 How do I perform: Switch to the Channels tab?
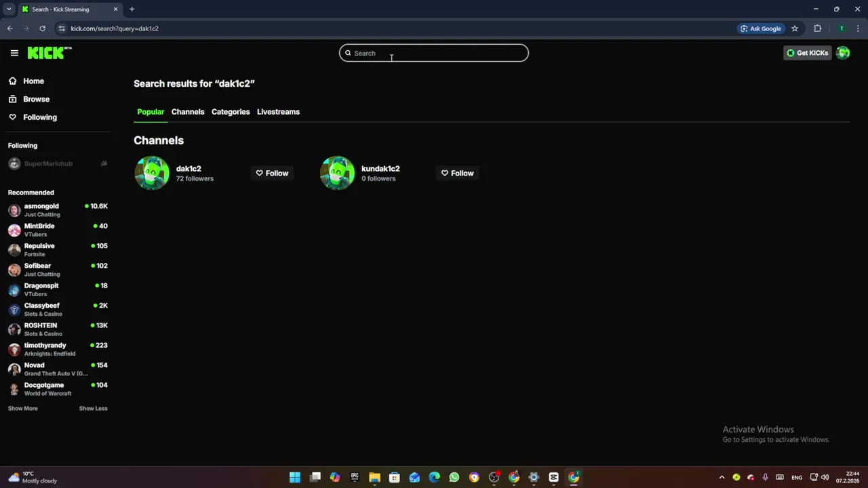[x=188, y=112]
